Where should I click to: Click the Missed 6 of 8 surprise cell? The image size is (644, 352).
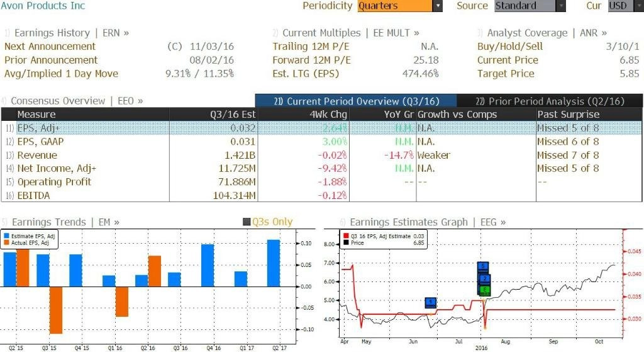[568, 142]
